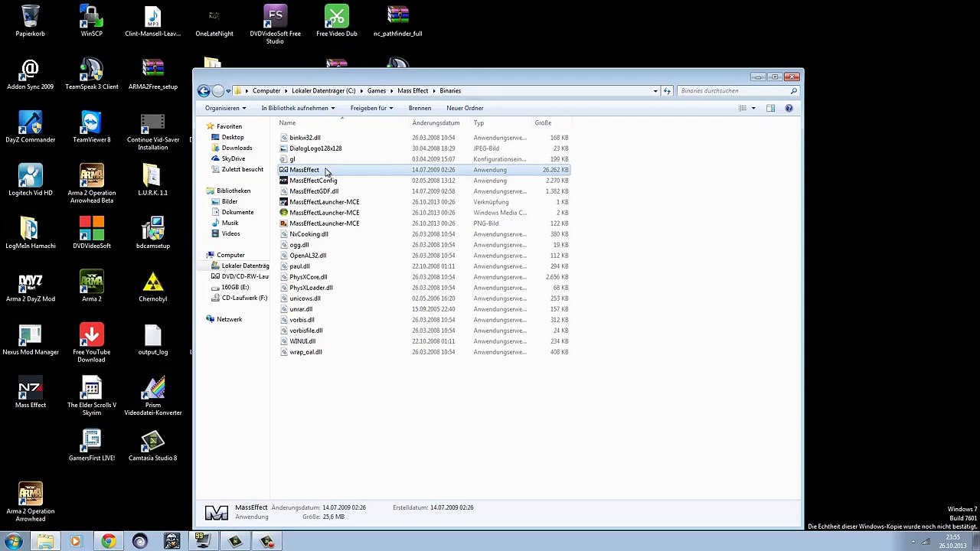980x551 pixels.
Task: Sort files by the Name column
Action: click(344, 122)
